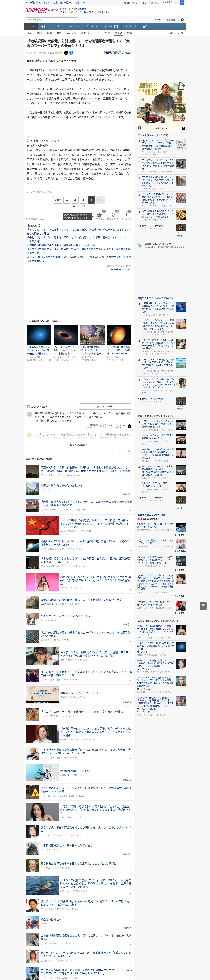
Task: Focus the ウェブ検索 input in top bar
Action: pos(155,3)
